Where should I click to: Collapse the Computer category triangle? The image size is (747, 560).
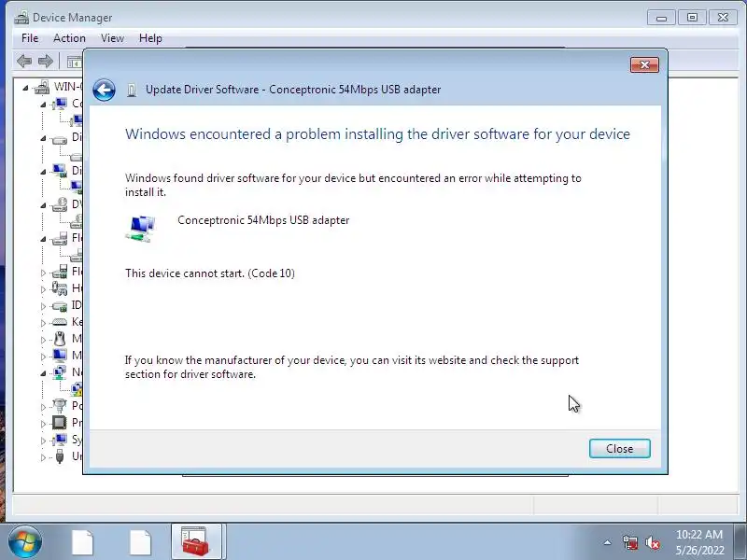43,105
